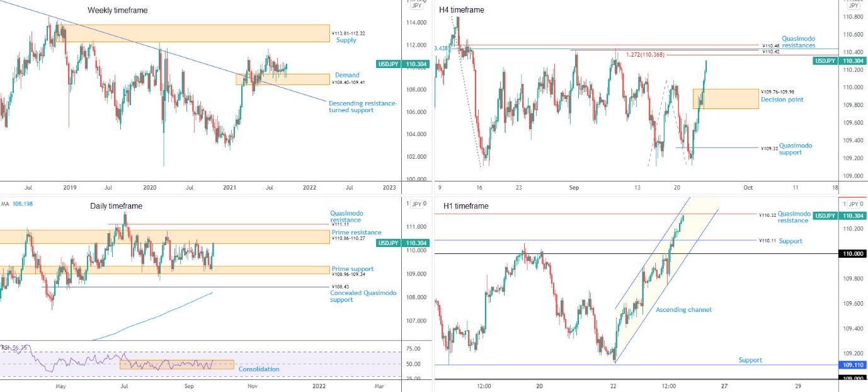Click the USDJPY 110.304 price tag on Weekly chart
The height and width of the screenshot is (392, 868).
pos(402,64)
